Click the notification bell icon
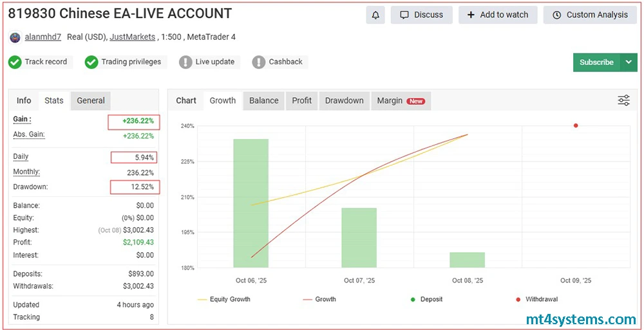 tap(375, 15)
